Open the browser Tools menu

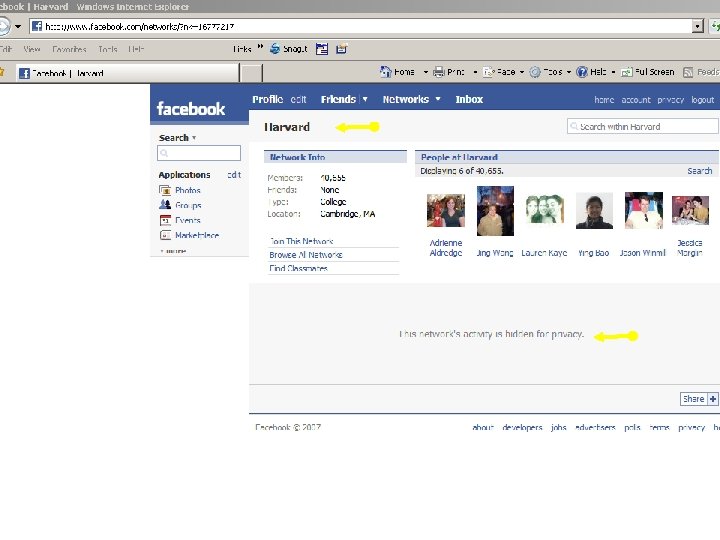click(x=108, y=49)
